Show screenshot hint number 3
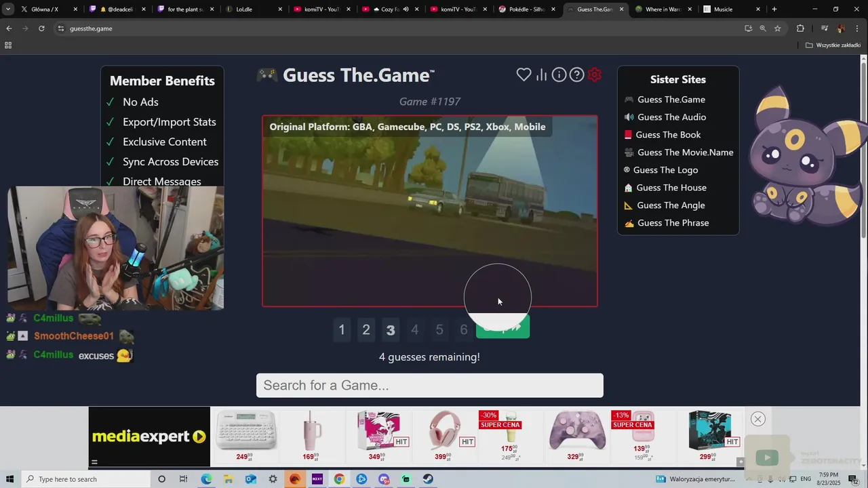 tap(391, 330)
